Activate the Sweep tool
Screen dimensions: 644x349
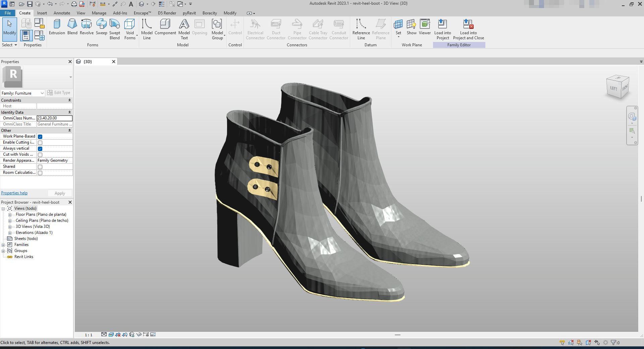point(101,27)
